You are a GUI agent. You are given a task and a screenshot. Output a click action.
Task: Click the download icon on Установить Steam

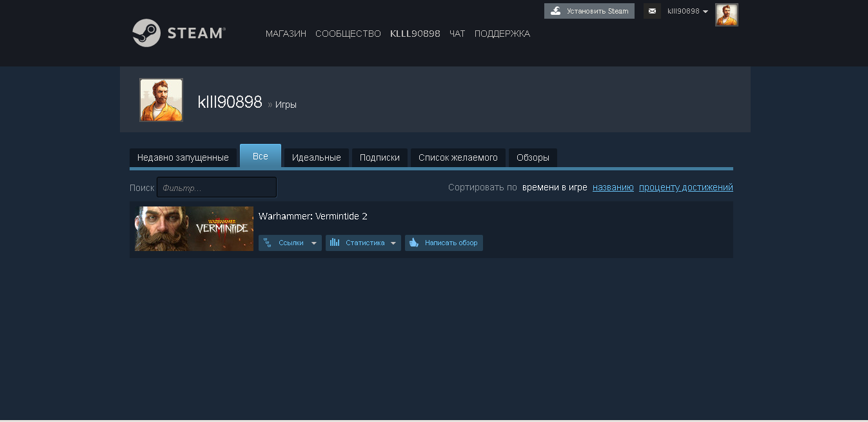click(x=555, y=11)
